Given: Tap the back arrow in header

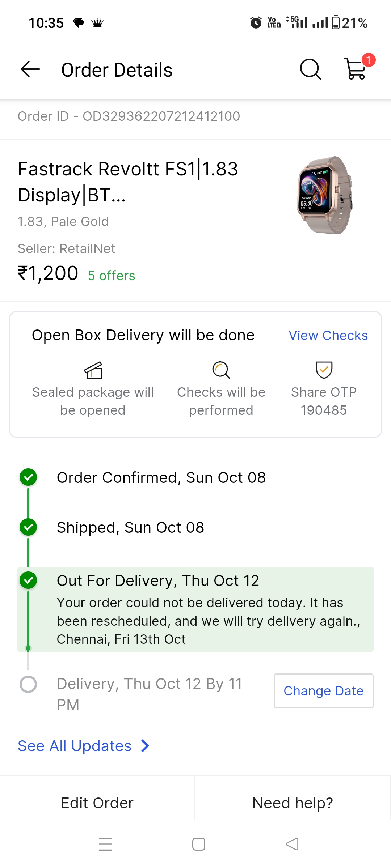Looking at the screenshot, I should pyautogui.click(x=30, y=69).
